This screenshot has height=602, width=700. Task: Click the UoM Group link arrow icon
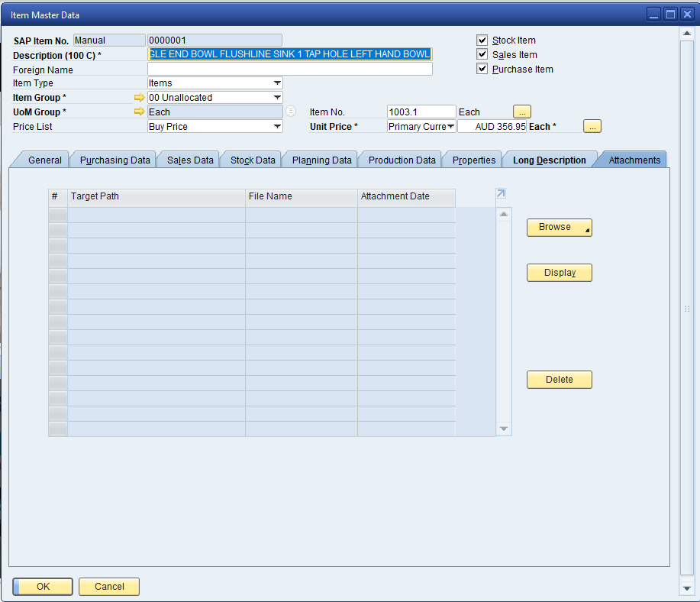coord(139,112)
